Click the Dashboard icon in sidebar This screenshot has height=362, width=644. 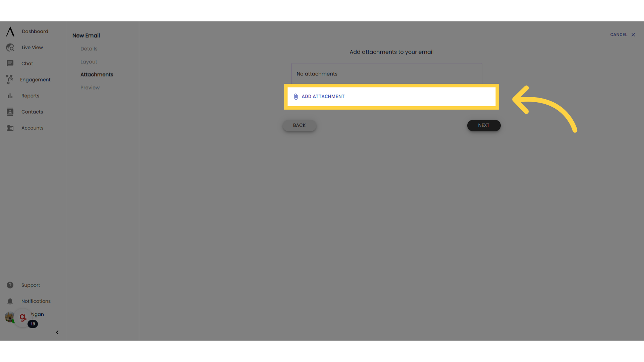(10, 31)
